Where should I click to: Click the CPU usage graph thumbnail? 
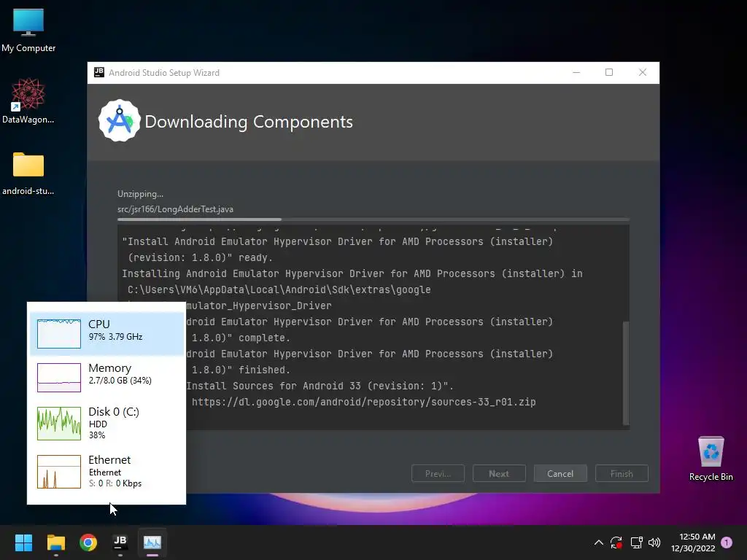[x=59, y=333]
